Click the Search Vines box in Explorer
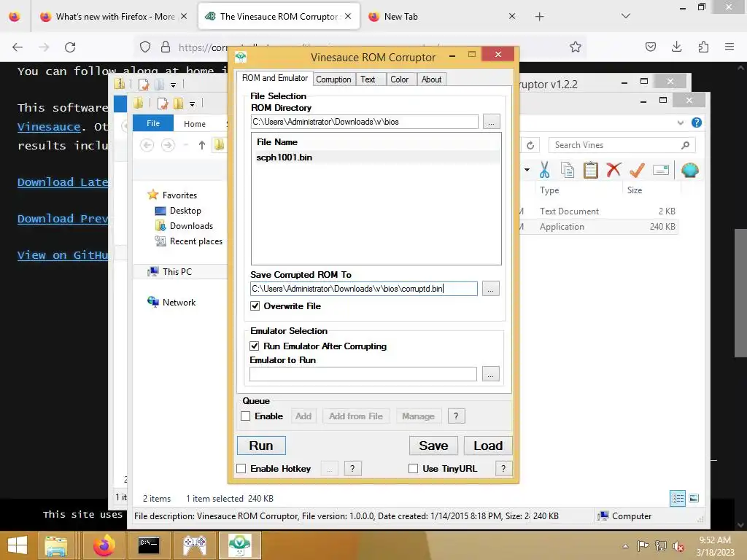This screenshot has height=560, width=747. (x=622, y=145)
